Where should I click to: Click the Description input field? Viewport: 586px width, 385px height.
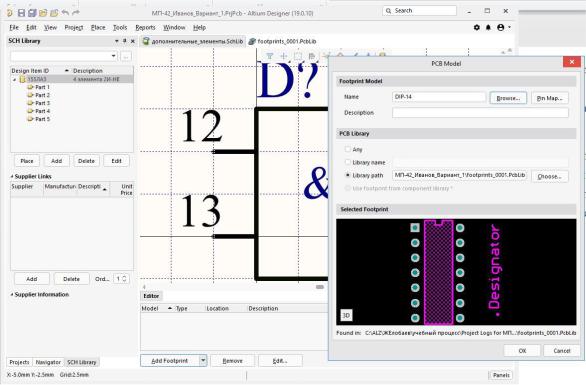coord(480,113)
